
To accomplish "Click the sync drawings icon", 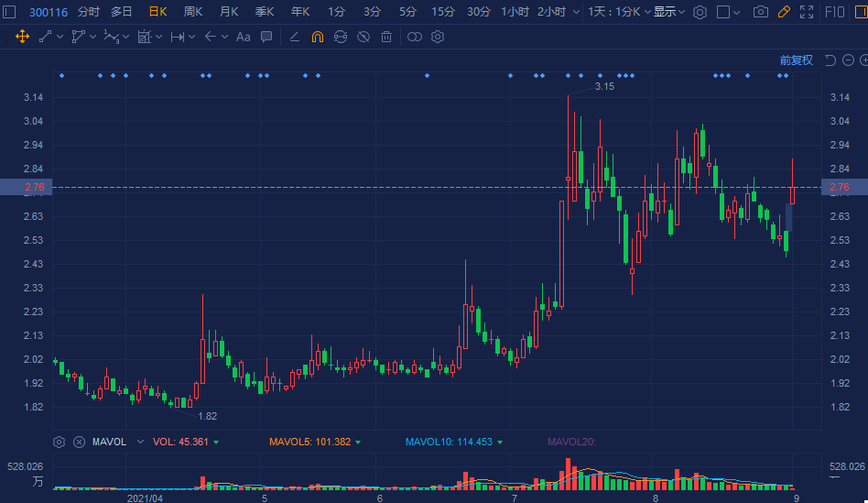I will pyautogui.click(x=341, y=37).
